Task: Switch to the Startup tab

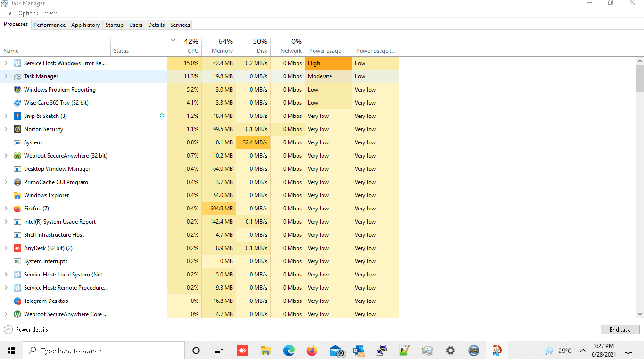Action: coord(115,25)
